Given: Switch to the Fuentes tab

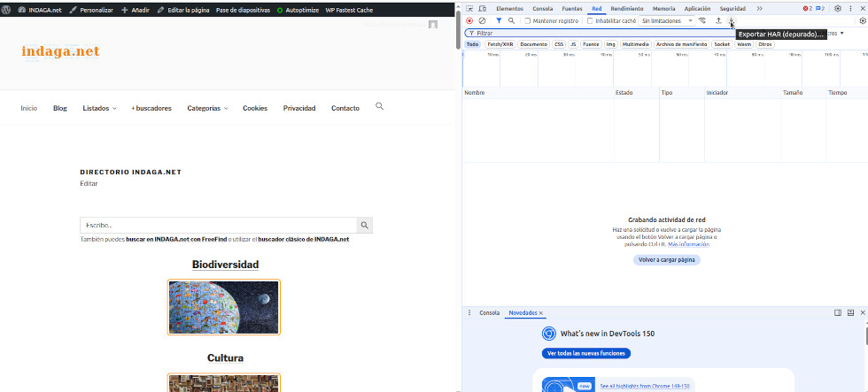Looking at the screenshot, I should [572, 9].
